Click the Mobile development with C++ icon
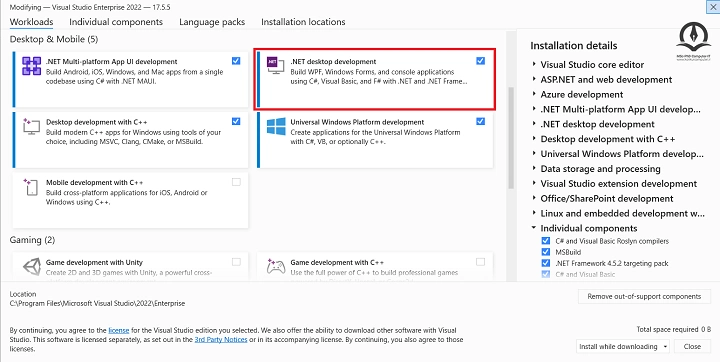This screenshot has height=362, width=720. (31, 187)
